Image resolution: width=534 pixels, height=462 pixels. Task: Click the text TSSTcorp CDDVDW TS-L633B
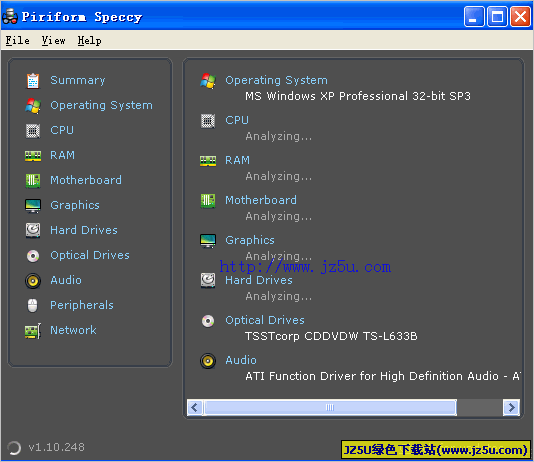[331, 336]
